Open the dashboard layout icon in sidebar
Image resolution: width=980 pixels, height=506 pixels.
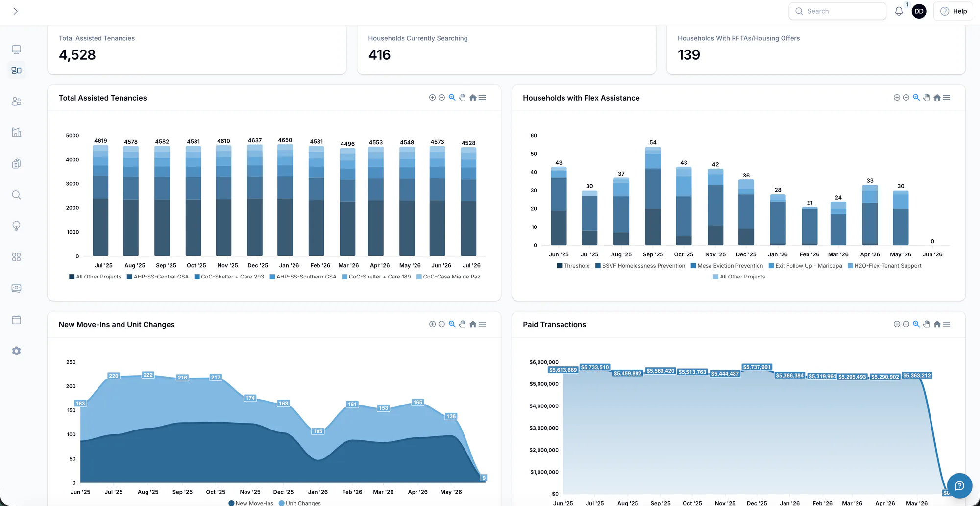[16, 71]
